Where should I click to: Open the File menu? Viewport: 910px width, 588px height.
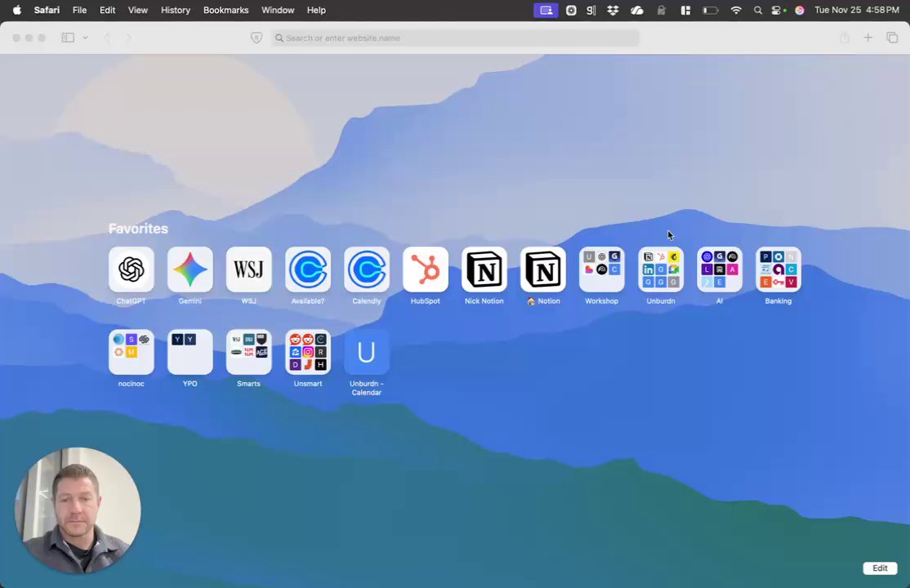coord(79,10)
